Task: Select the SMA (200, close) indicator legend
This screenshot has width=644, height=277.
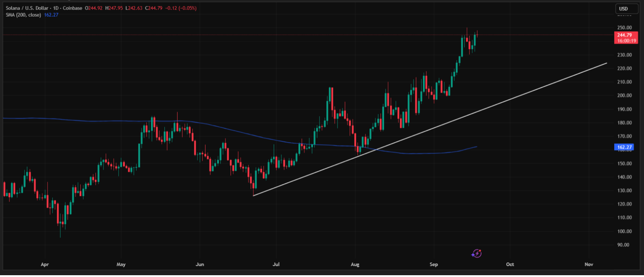Action: (23, 15)
